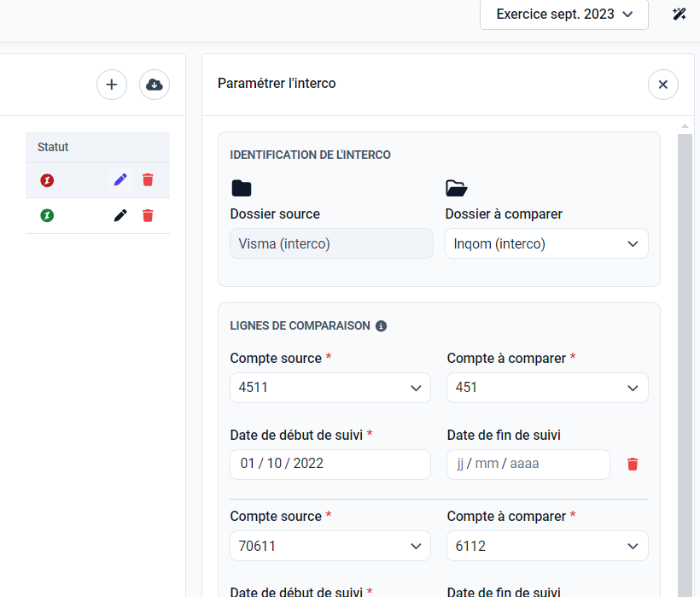Click the magic wand icon
The width and height of the screenshot is (700, 597).
pos(680,15)
